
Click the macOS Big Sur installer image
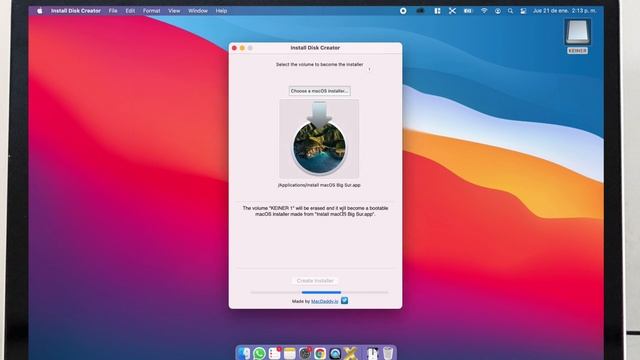click(x=319, y=139)
